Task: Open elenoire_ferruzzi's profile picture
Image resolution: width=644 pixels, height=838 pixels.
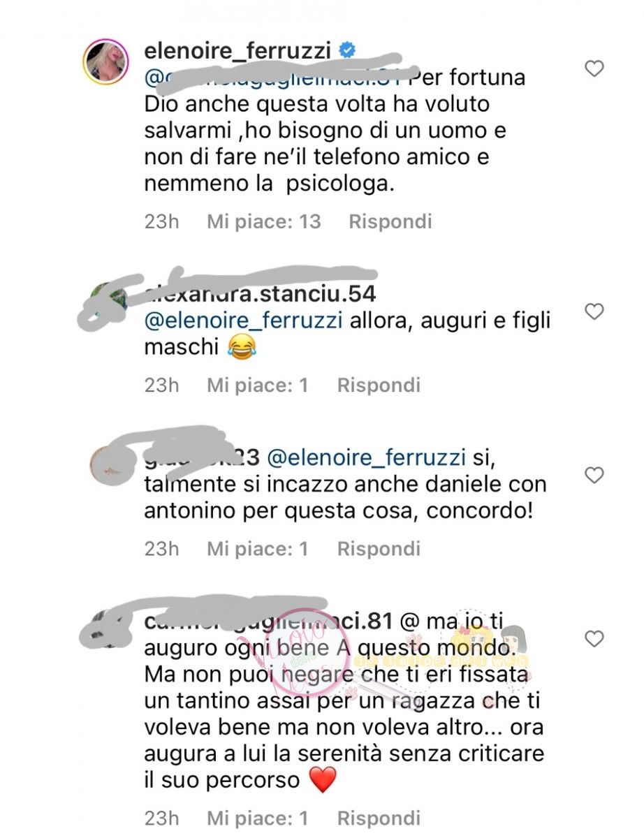Action: tap(106, 61)
